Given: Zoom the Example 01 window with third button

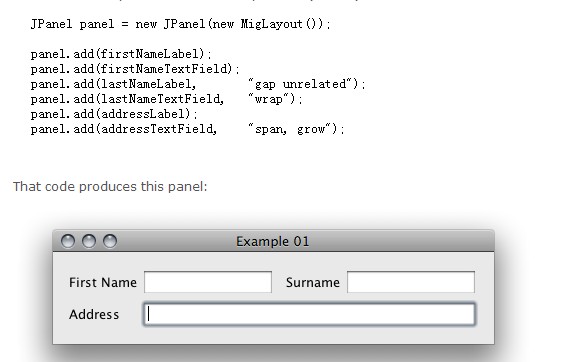Looking at the screenshot, I should tap(110, 241).
